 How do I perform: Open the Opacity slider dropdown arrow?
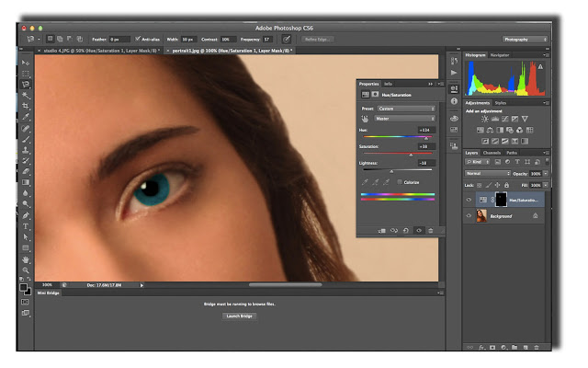tap(546, 174)
